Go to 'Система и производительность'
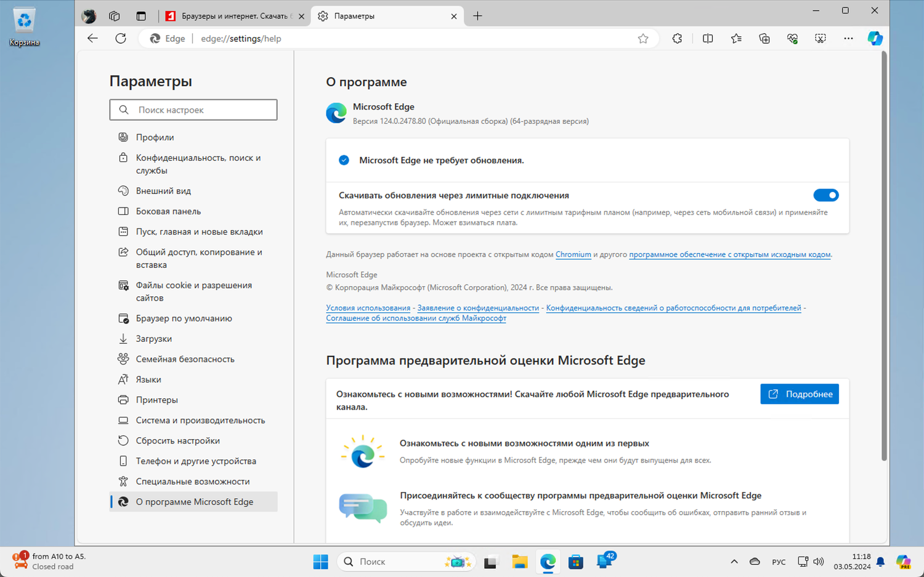This screenshot has width=924, height=577. point(193,420)
